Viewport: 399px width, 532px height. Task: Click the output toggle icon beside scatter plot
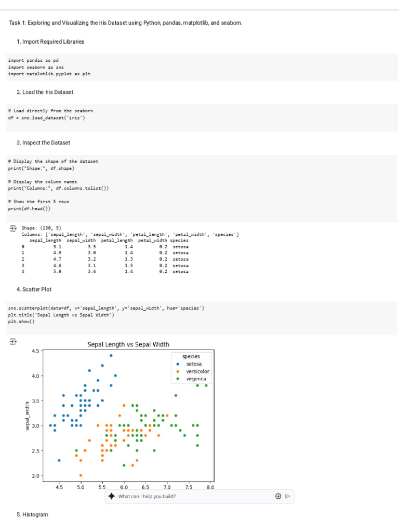(x=13, y=341)
